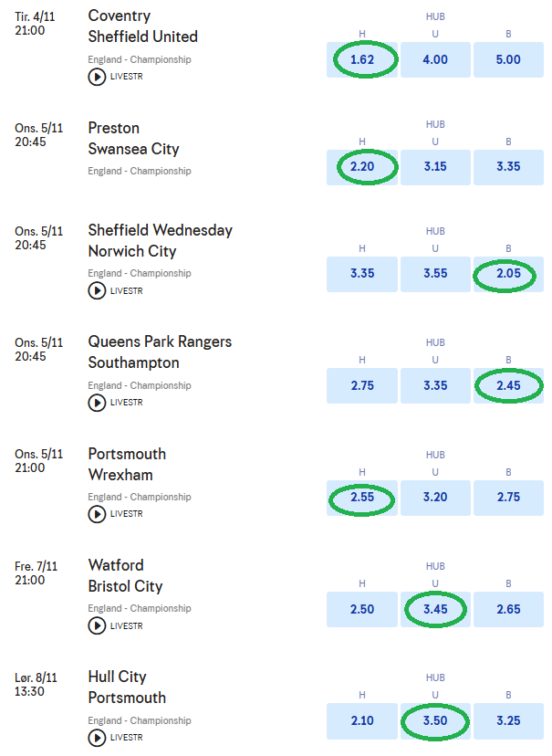Select Preston home win odds 2.20
Image resolution: width=552 pixels, height=756 pixels.
[362, 167]
